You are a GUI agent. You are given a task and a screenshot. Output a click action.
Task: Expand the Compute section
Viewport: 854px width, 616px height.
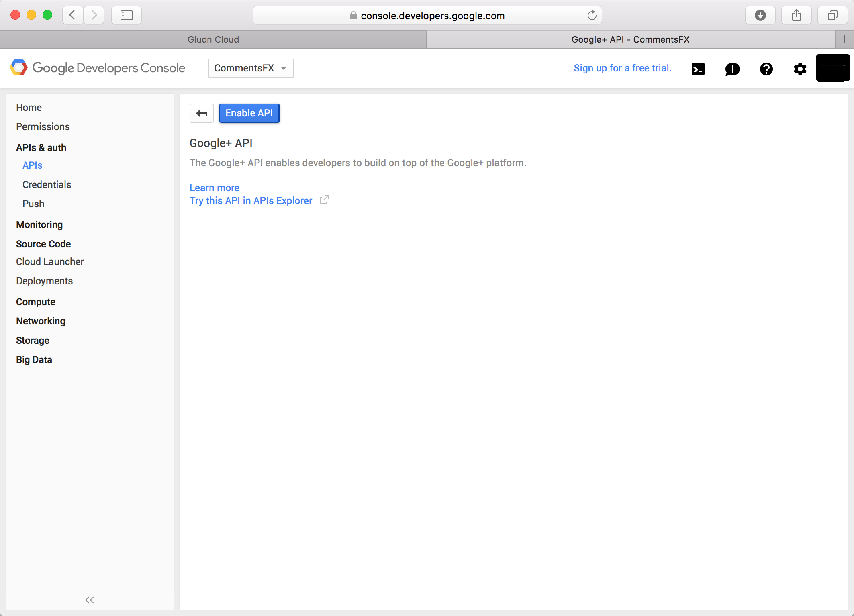pos(36,302)
